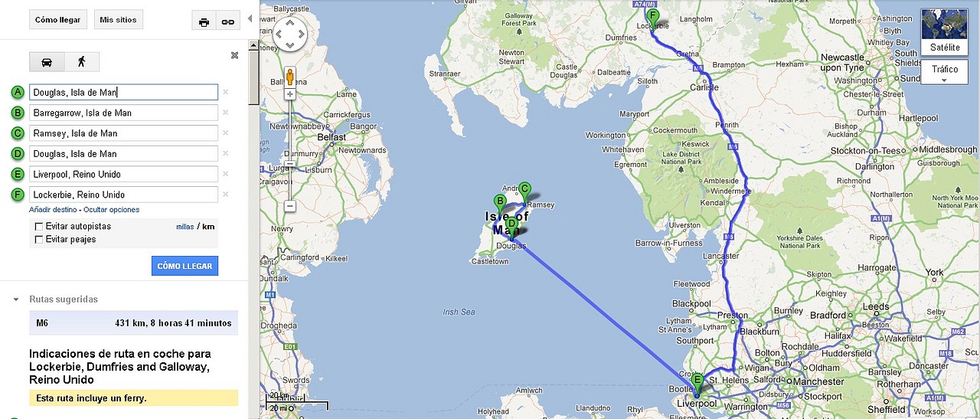Image resolution: width=980 pixels, height=419 pixels.
Task: Switch distance units to millas
Action: (x=185, y=227)
